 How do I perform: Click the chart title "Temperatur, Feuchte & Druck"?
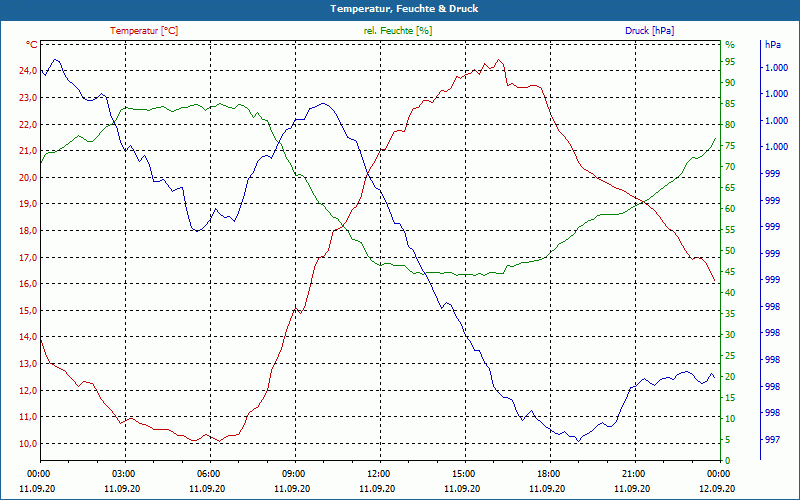click(x=404, y=9)
